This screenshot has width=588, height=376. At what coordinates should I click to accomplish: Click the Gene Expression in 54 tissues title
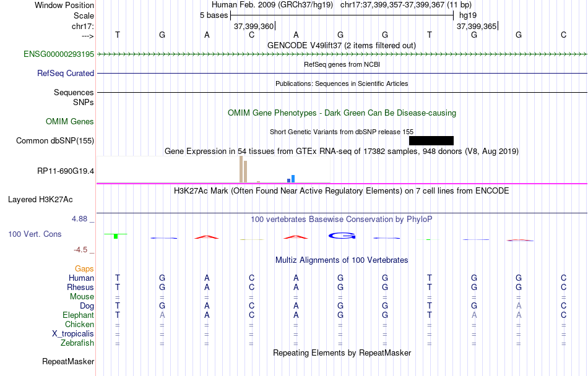pyautogui.click(x=342, y=152)
